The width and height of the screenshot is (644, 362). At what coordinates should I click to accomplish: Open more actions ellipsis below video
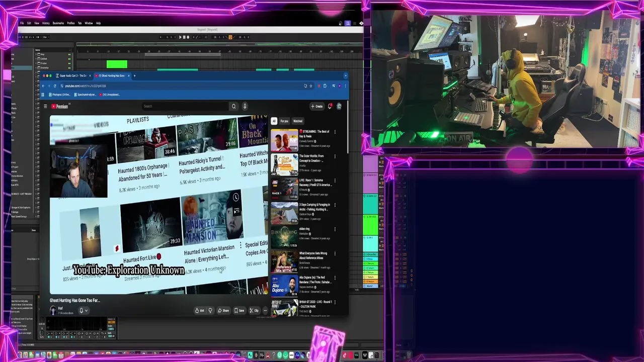265,310
